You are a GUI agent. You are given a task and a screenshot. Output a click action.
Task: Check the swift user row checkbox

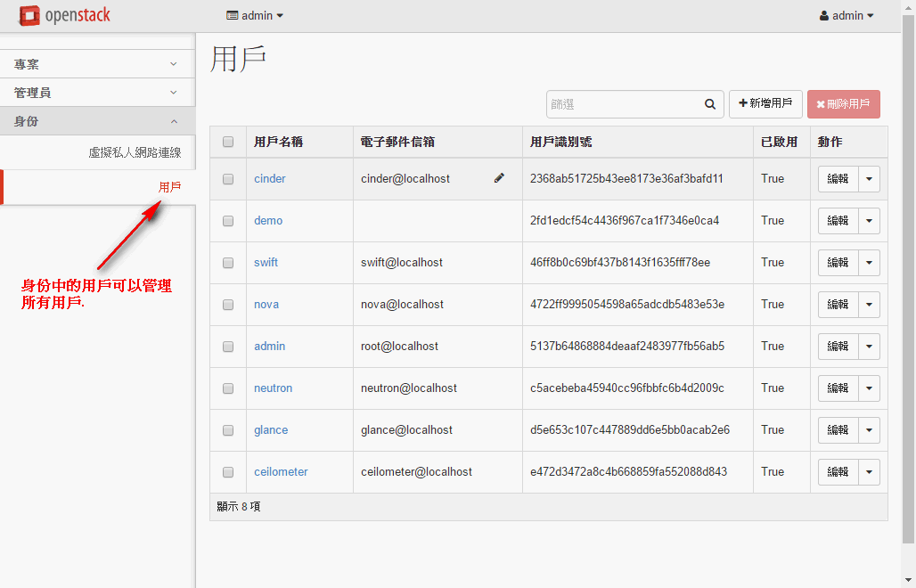pos(228,263)
